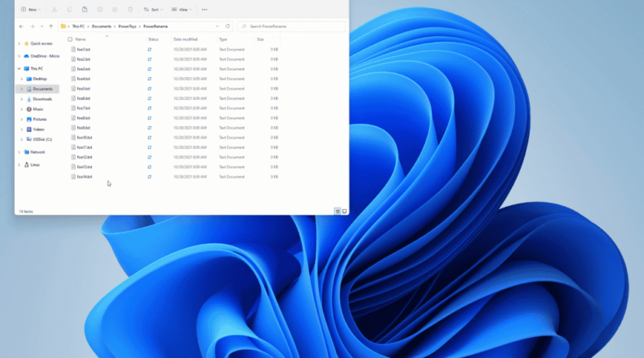The image size is (644, 358).
Task: Go back with the left arrow
Action: click(22, 27)
